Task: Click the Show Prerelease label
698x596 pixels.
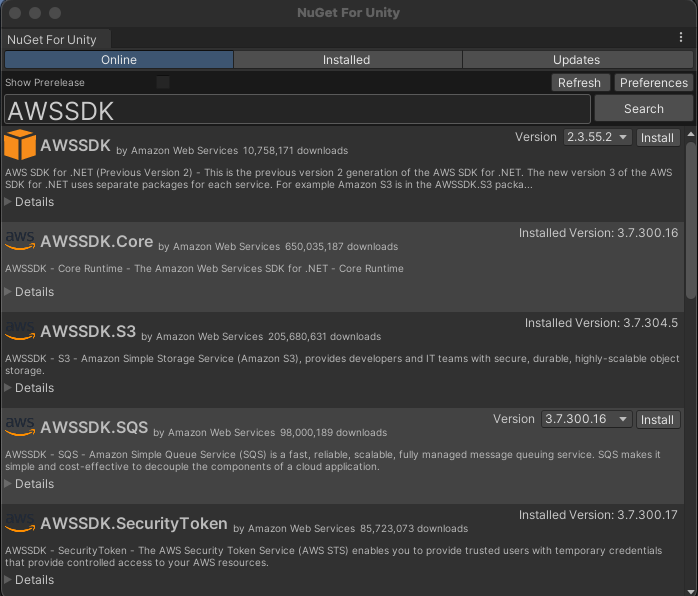Action: (x=45, y=82)
